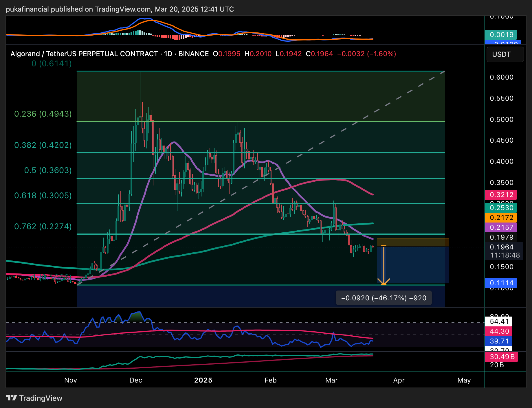Screen dimensions: 532x408
Task: Open the TradingView text link
Action: tap(41, 398)
